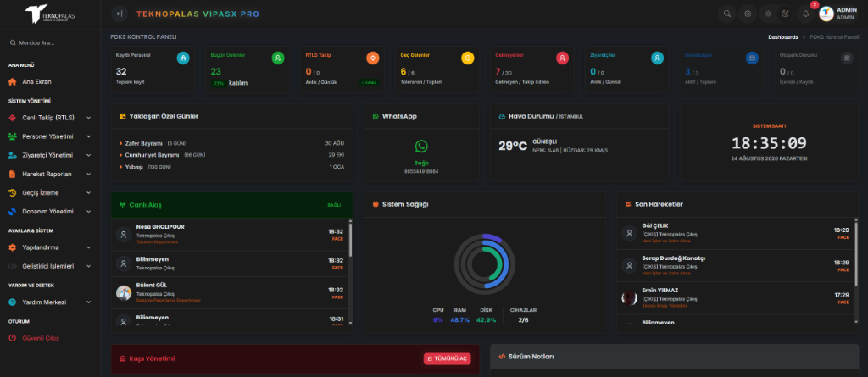Viewport: 868px width, 377px height.
Task: Click the Geç Gelenler yellow clock icon
Action: [x=468, y=58]
